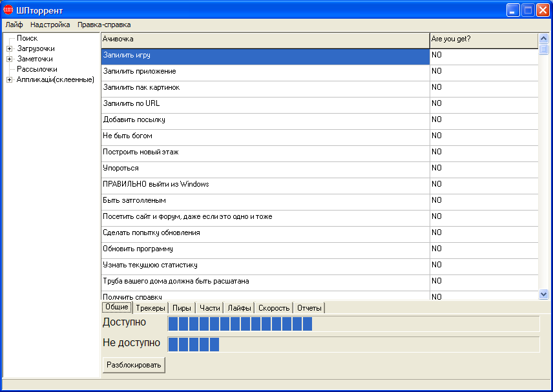Click the Ачивочка column header
Viewport: 553px width, 392px height.
pos(265,40)
